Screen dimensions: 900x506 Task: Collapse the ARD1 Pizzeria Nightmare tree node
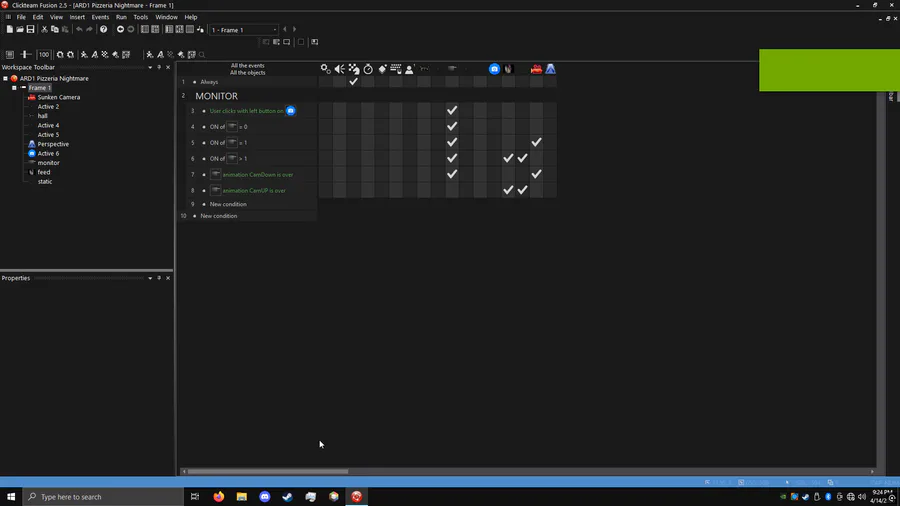5,79
